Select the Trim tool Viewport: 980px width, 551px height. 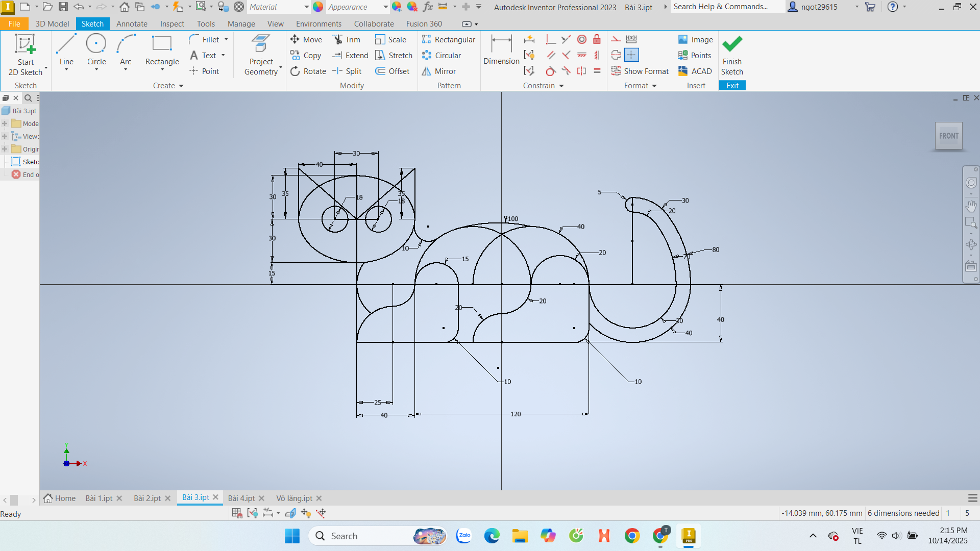[347, 40]
